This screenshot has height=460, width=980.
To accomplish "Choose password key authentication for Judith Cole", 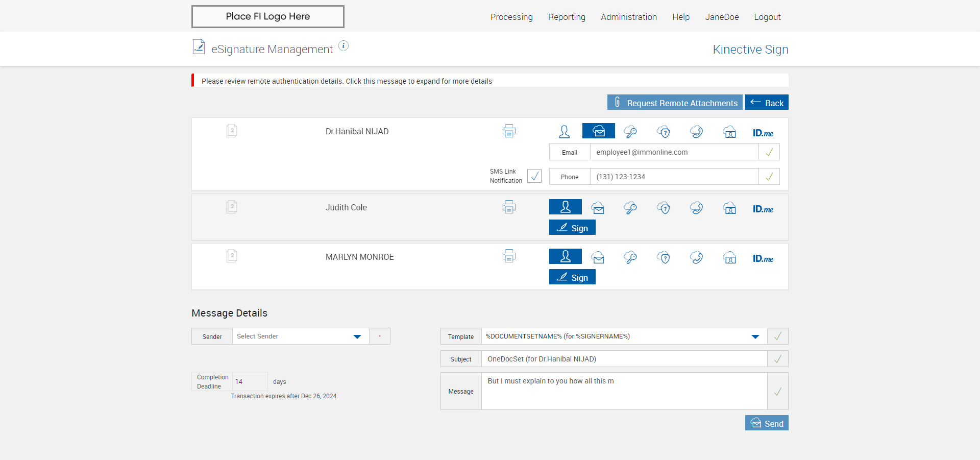I will tap(630, 208).
